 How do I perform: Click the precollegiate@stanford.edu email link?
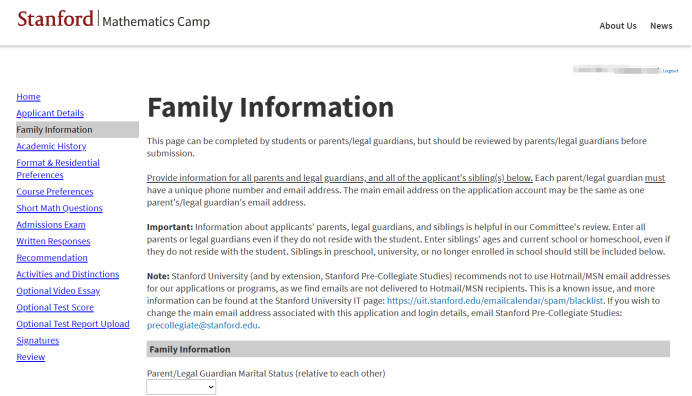click(202, 325)
